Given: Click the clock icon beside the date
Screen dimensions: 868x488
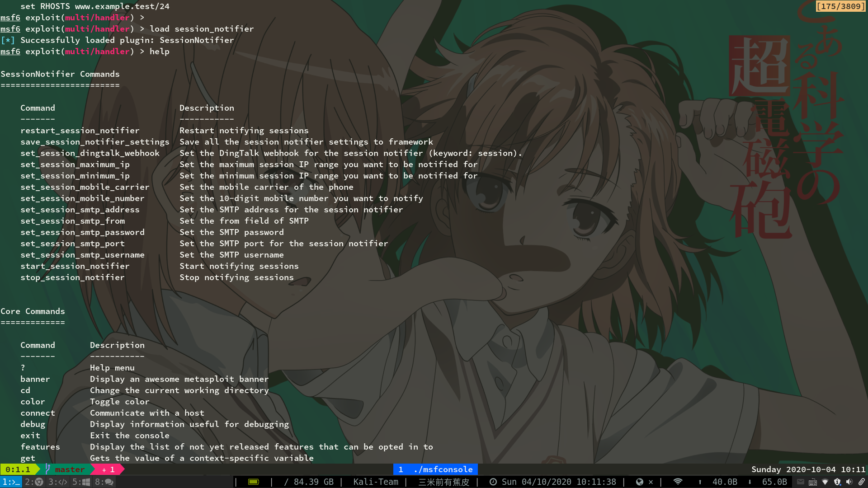Looking at the screenshot, I should pos(493,482).
